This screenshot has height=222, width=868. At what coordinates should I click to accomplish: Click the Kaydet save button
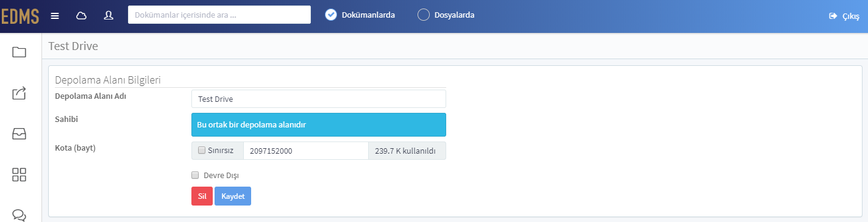coord(233,196)
